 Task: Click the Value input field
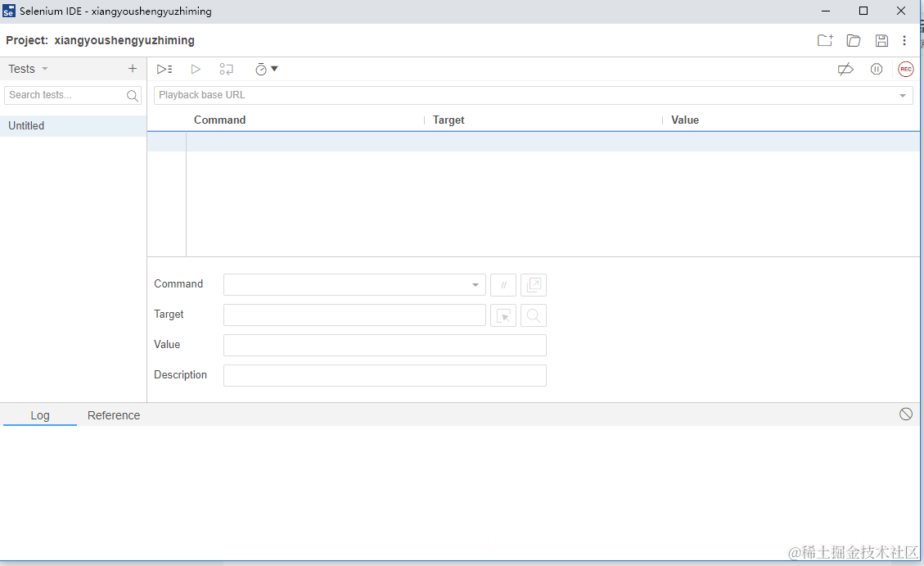(x=385, y=345)
